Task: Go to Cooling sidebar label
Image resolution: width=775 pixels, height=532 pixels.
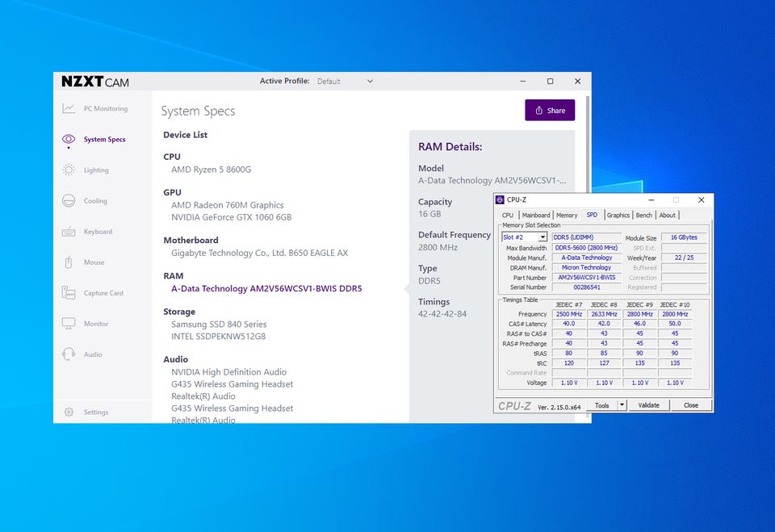Action: (95, 201)
